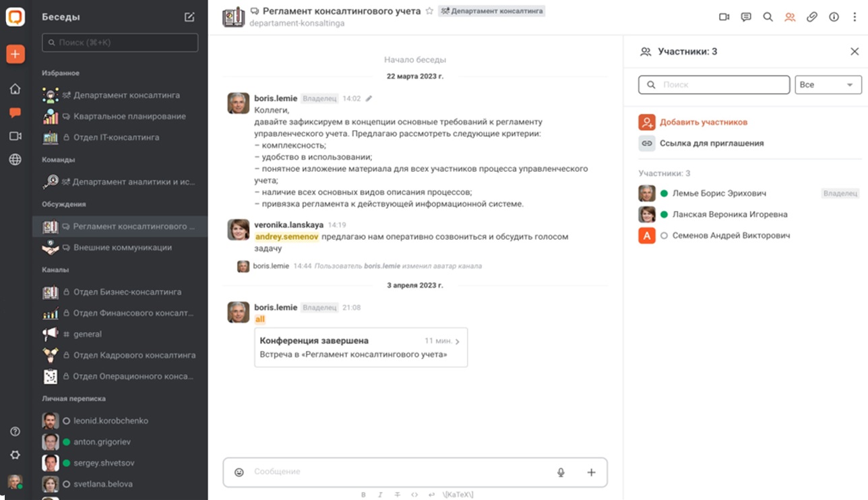The height and width of the screenshot is (500, 868).
Task: Start a video call from the header
Action: [724, 18]
